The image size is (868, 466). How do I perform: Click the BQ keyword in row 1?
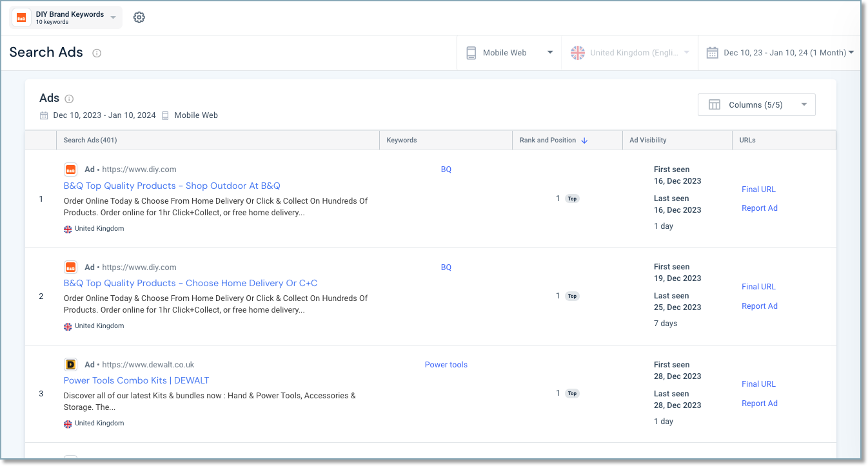pos(446,170)
